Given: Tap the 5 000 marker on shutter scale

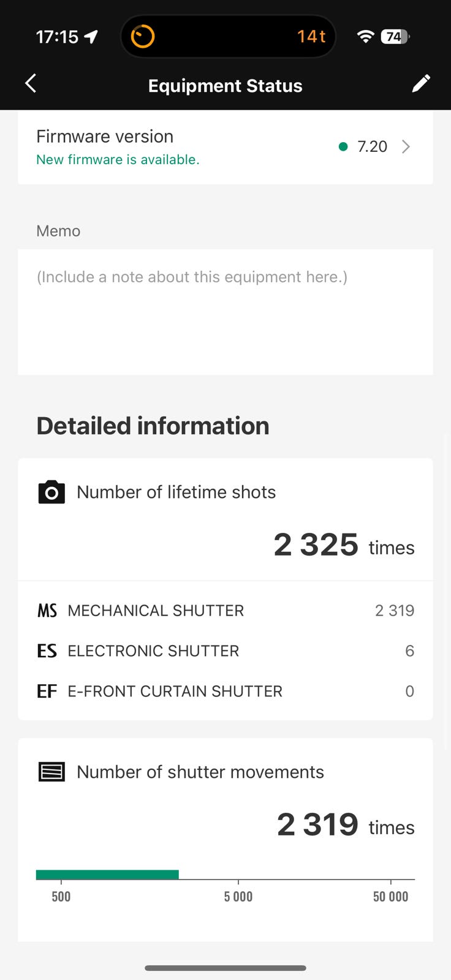Looking at the screenshot, I should [238, 896].
